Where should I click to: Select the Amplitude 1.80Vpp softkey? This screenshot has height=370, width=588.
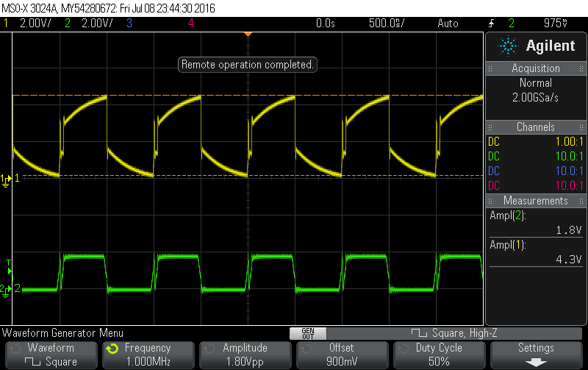click(x=245, y=354)
